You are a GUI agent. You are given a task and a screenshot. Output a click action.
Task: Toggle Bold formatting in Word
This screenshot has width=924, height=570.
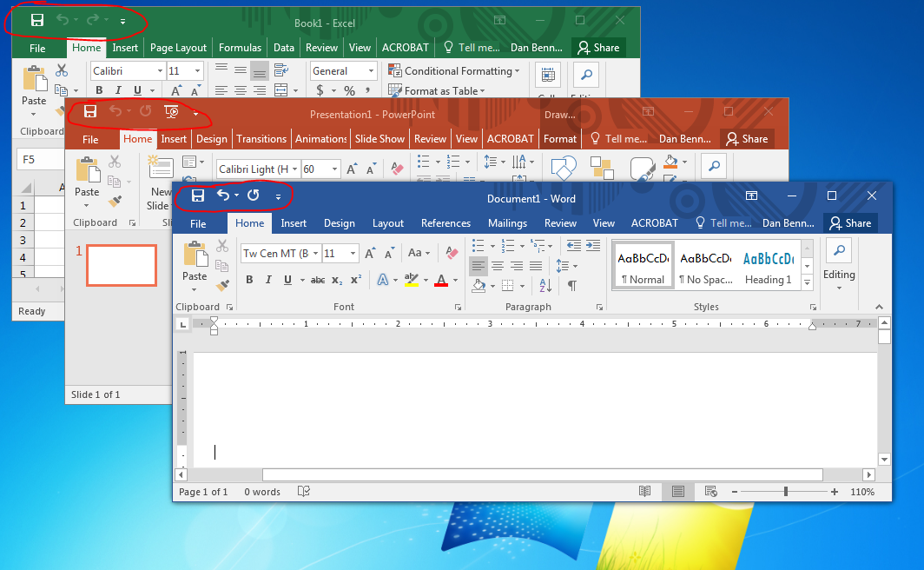[249, 280]
